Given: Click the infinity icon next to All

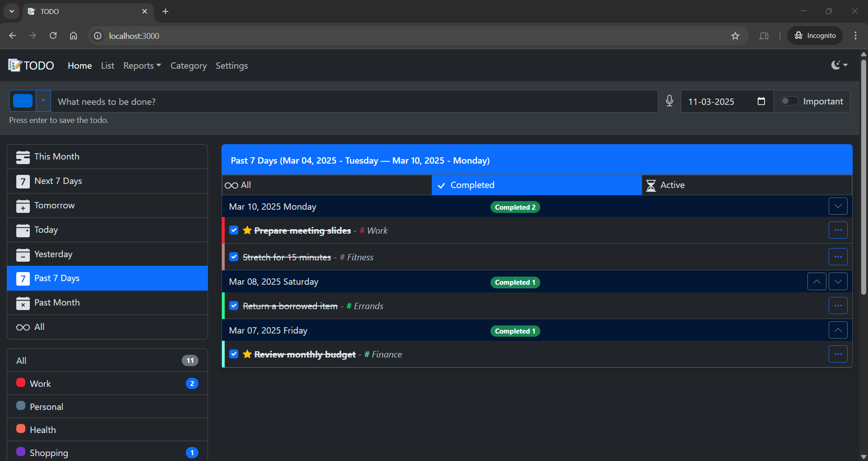Looking at the screenshot, I should point(22,327).
